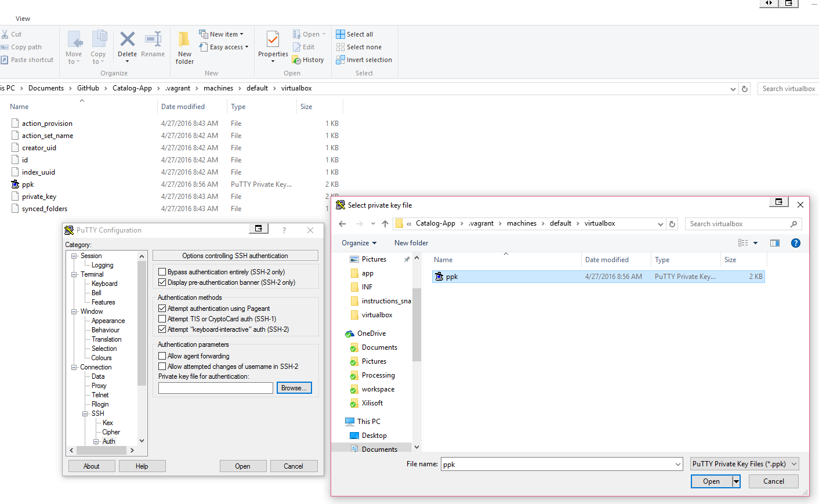
Task: Click the Rename icon in Explorer ribbon
Action: (153, 39)
